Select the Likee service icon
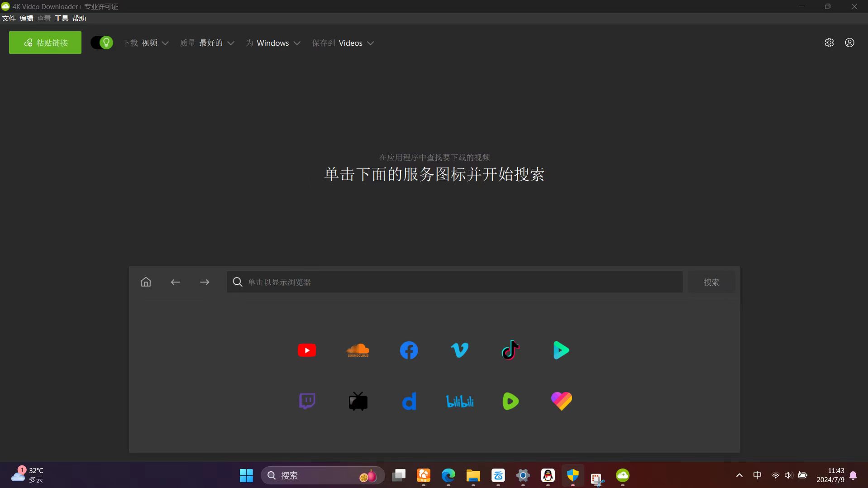This screenshot has height=488, width=868. (561, 401)
